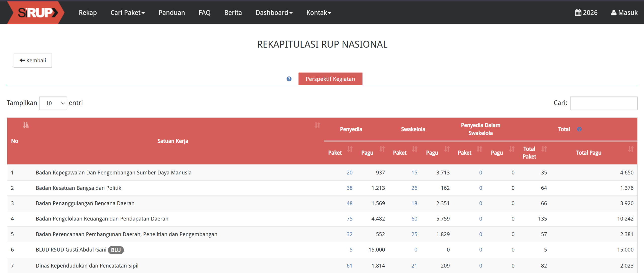
Task: Open the Tampilkan entries count dropdown
Action: (x=53, y=103)
